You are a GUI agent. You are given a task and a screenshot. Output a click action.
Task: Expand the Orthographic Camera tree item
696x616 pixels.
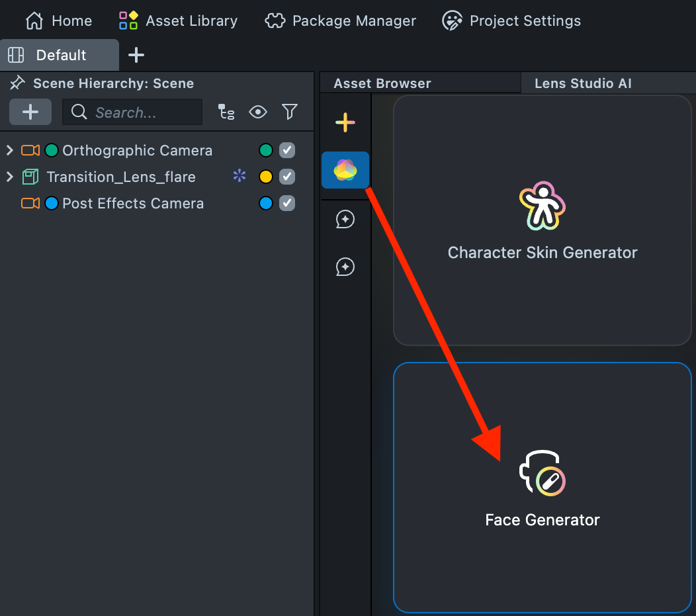pos(10,150)
